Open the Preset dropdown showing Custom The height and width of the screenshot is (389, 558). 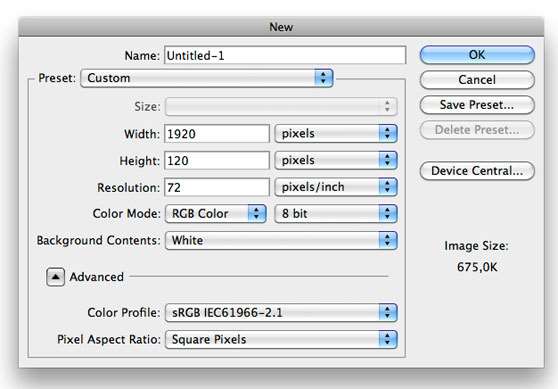point(207,78)
